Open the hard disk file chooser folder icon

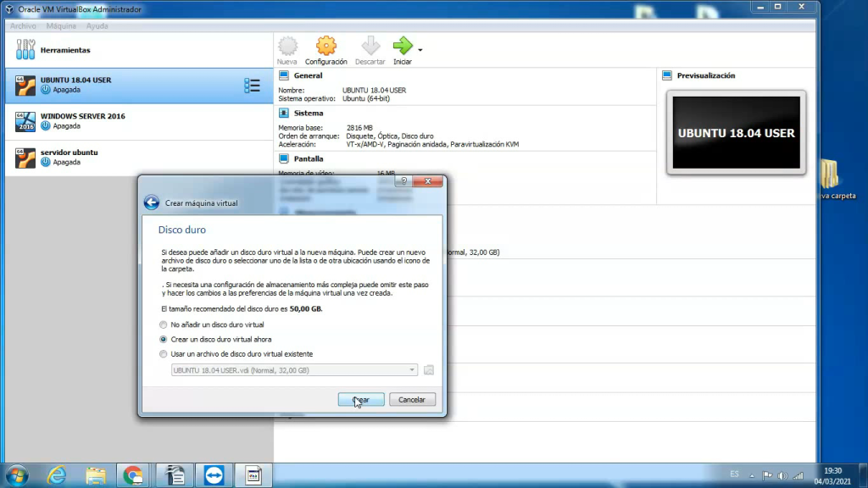[x=428, y=369]
